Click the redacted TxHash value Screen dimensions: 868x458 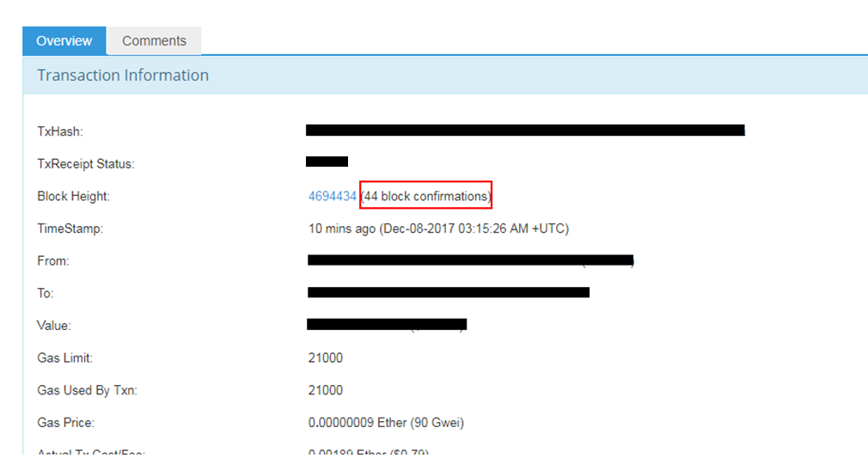[524, 131]
